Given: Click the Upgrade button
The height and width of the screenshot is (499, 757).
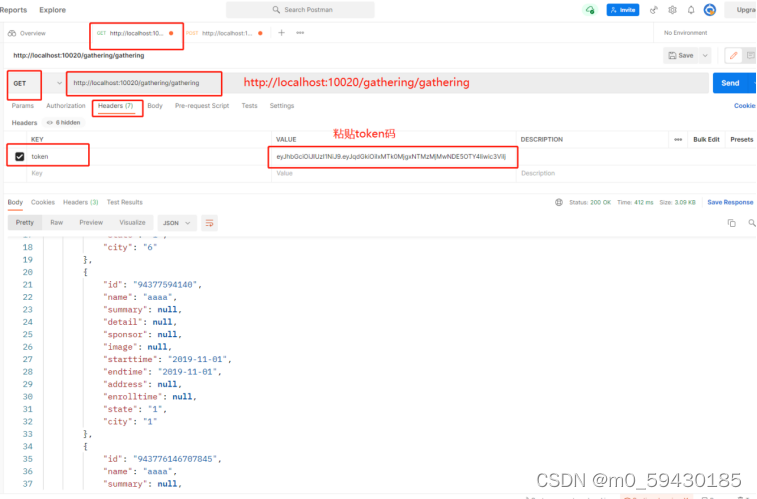Looking at the screenshot, I should 743,10.
